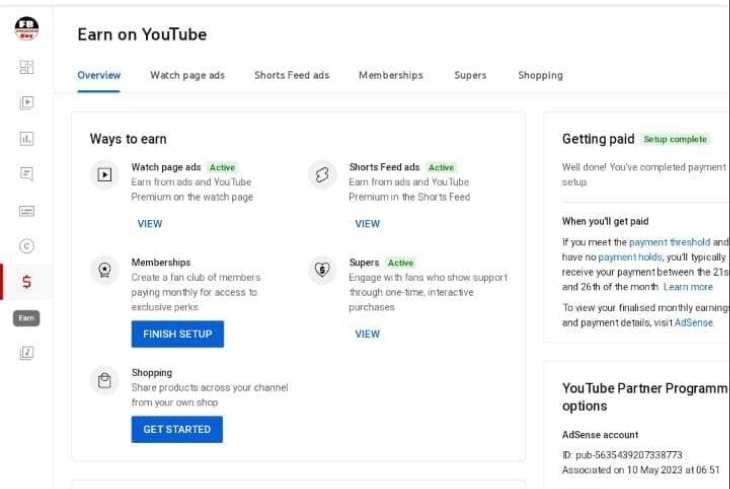Click the Earn on YouTube page heading

[x=142, y=34]
